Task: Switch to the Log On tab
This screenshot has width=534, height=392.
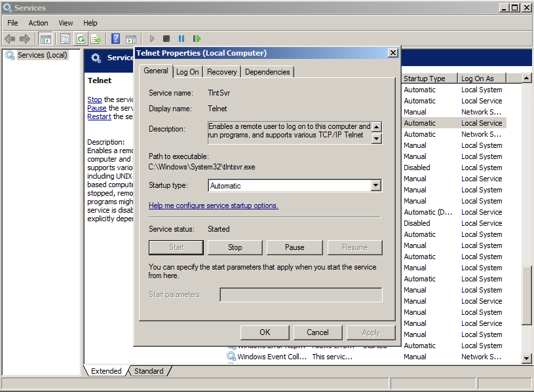Action: point(187,72)
